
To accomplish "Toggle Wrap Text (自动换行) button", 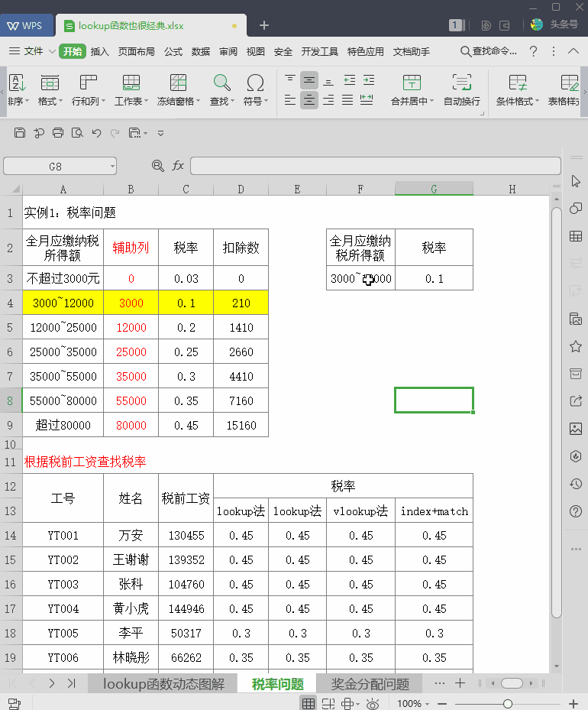I will [x=461, y=83].
